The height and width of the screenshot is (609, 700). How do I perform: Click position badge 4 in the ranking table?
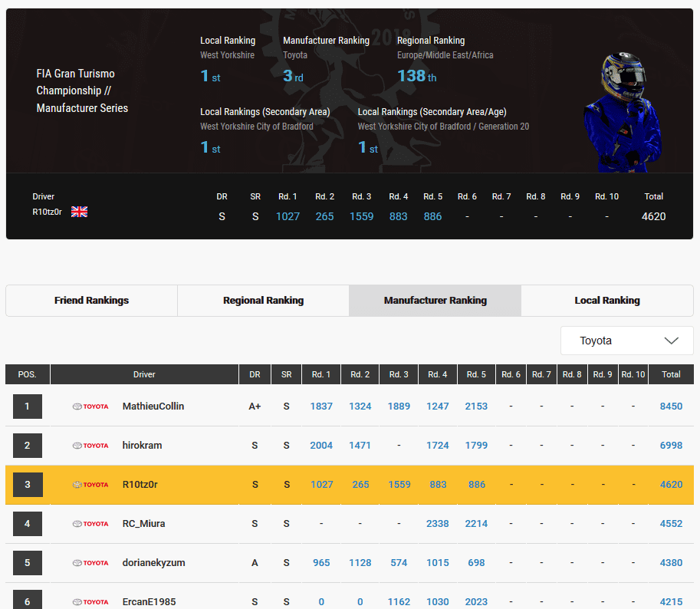pos(28,524)
